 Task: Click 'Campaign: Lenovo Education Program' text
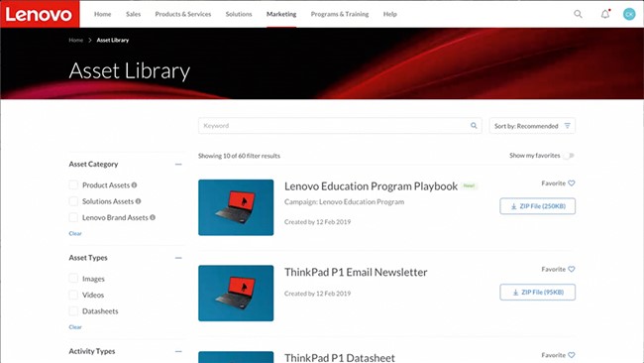pos(344,202)
